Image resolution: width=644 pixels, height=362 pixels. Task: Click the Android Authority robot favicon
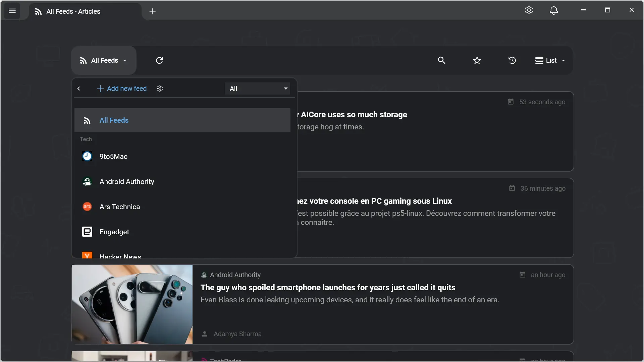pos(87,182)
